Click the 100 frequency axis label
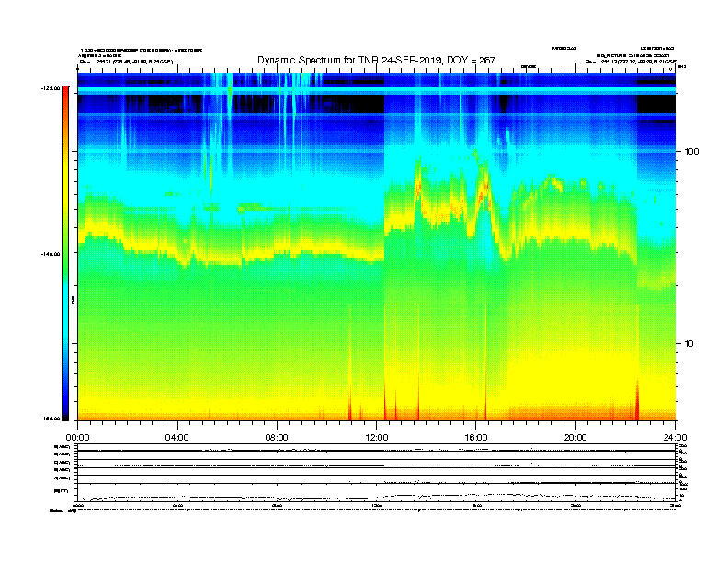The image size is (728, 563). point(691,152)
